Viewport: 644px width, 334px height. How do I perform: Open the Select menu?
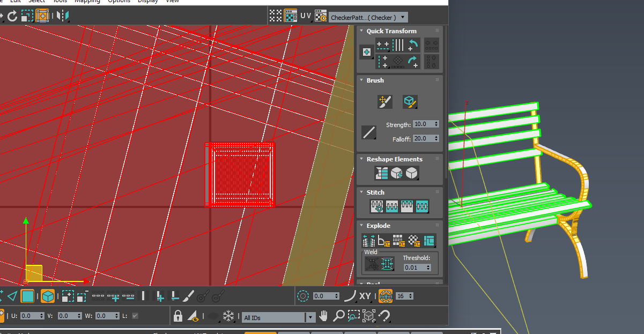tap(36, 1)
